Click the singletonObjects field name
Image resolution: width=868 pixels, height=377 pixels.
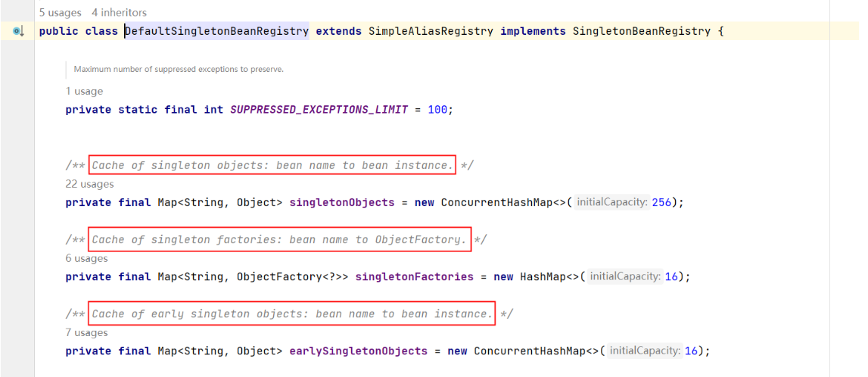click(341, 203)
